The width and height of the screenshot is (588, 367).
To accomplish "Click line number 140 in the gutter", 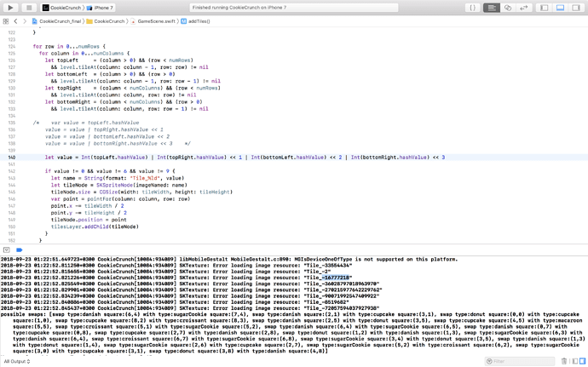I will (x=12, y=158).
